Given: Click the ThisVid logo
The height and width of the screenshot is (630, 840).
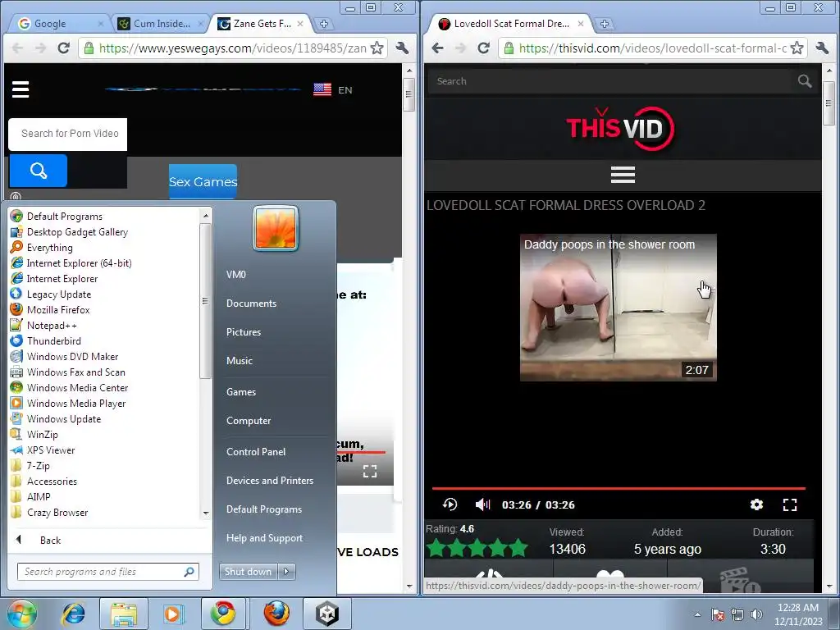Looking at the screenshot, I should (x=620, y=128).
